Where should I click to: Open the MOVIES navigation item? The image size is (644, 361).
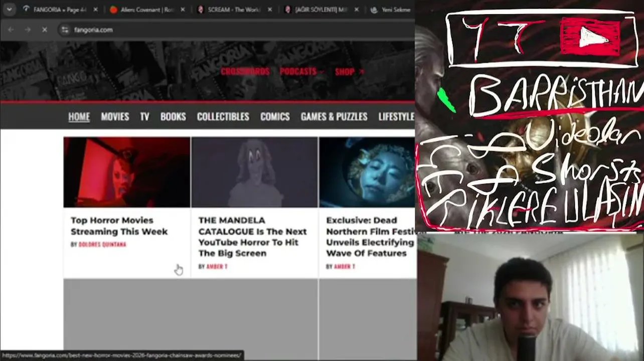pyautogui.click(x=115, y=116)
